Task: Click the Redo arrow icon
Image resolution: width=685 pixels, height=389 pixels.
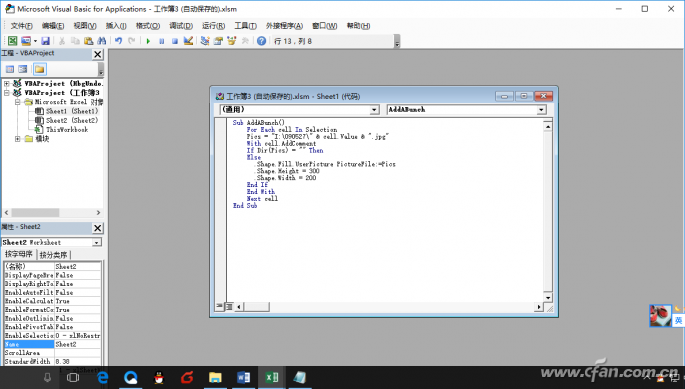Action: click(131, 41)
